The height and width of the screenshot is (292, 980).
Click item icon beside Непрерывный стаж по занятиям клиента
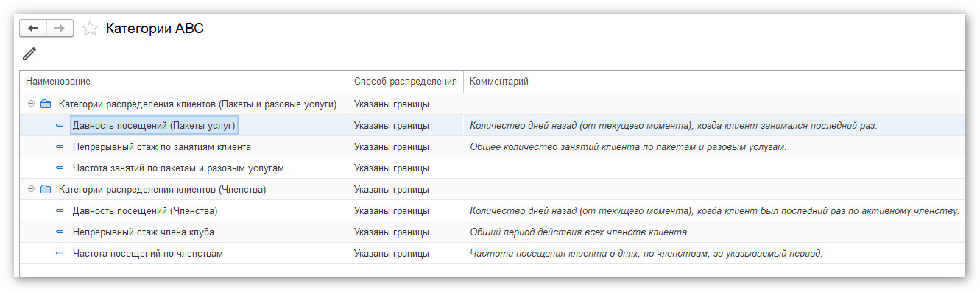coord(60,147)
